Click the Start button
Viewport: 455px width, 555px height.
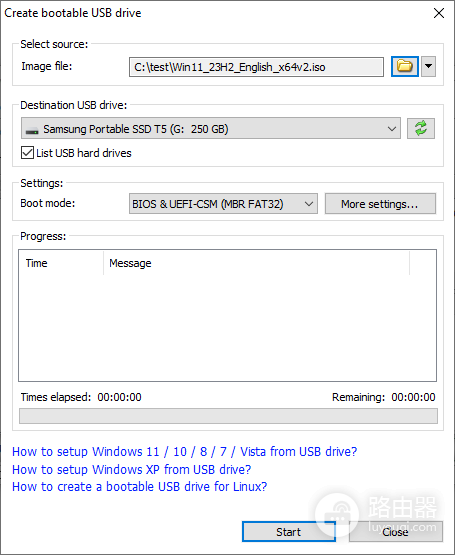click(289, 532)
